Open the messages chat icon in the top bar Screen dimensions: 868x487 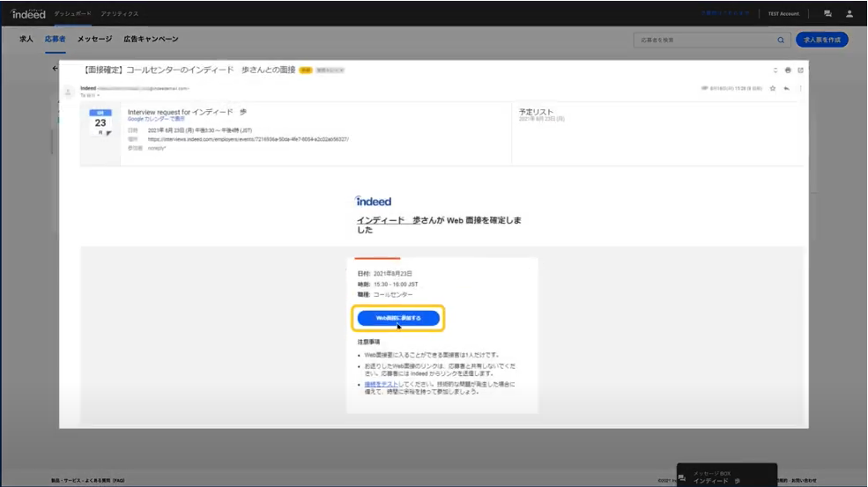[x=827, y=14]
